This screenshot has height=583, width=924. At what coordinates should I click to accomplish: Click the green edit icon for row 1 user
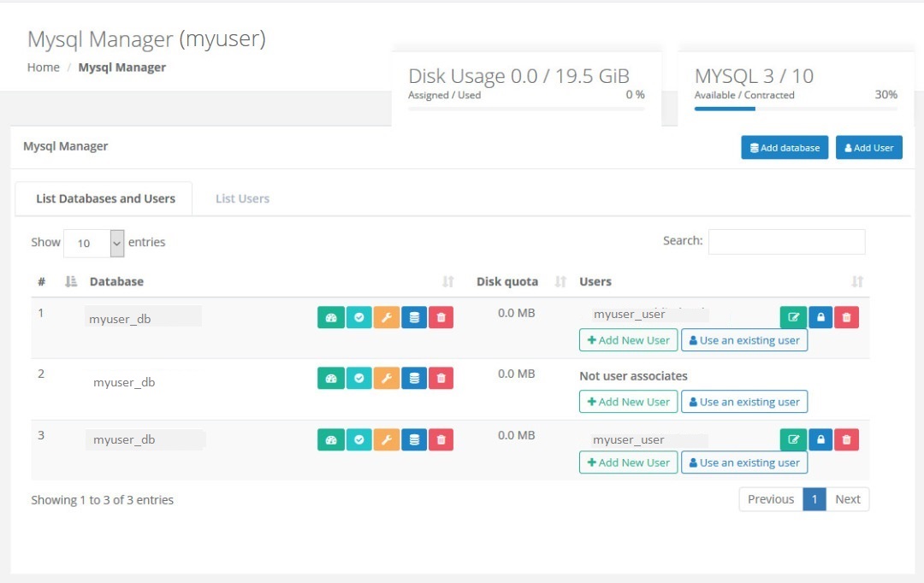click(793, 318)
